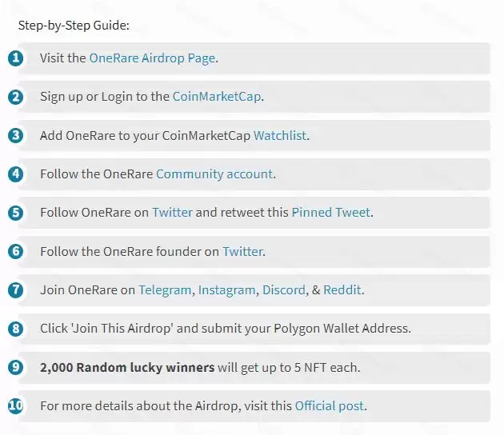The height and width of the screenshot is (435, 504).
Task: Click the step 1 number badge
Action: pyautogui.click(x=16, y=58)
